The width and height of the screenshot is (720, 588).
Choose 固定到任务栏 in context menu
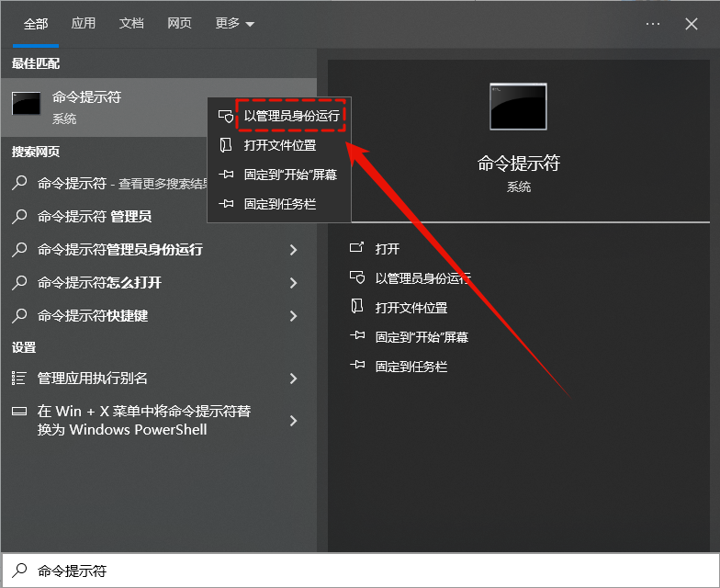coord(279,204)
